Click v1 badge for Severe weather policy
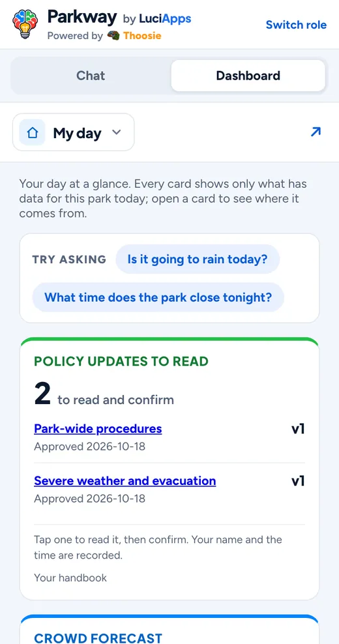339x644 pixels. 298,481
